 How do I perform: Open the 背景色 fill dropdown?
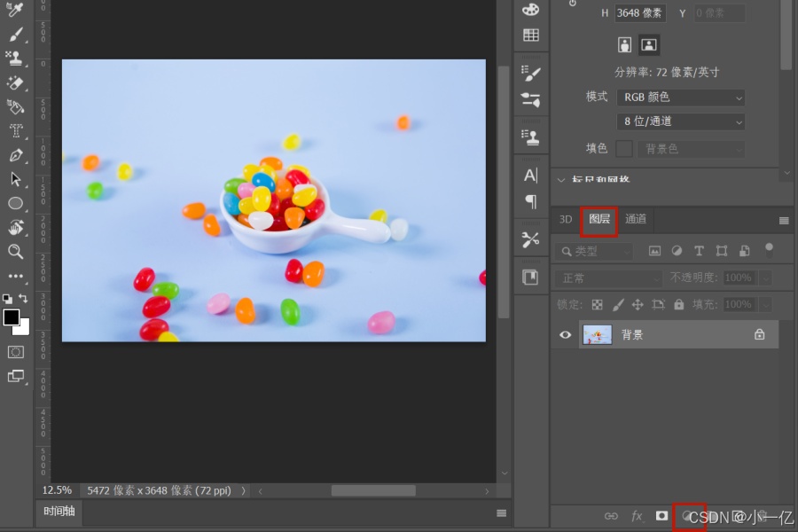(x=691, y=149)
